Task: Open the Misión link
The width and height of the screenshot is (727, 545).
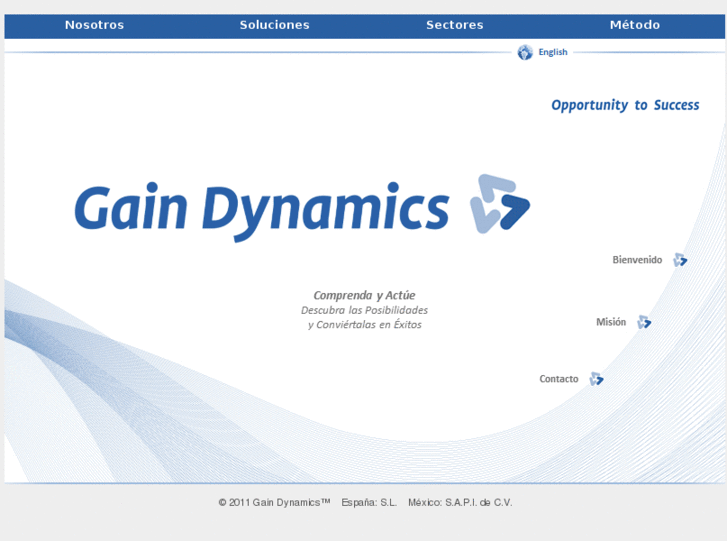Action: point(611,322)
